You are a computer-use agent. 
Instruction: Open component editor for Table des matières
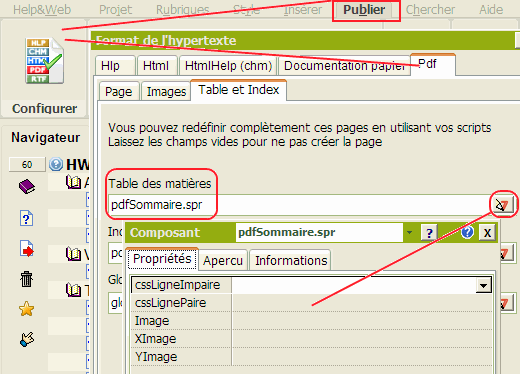[x=503, y=205]
